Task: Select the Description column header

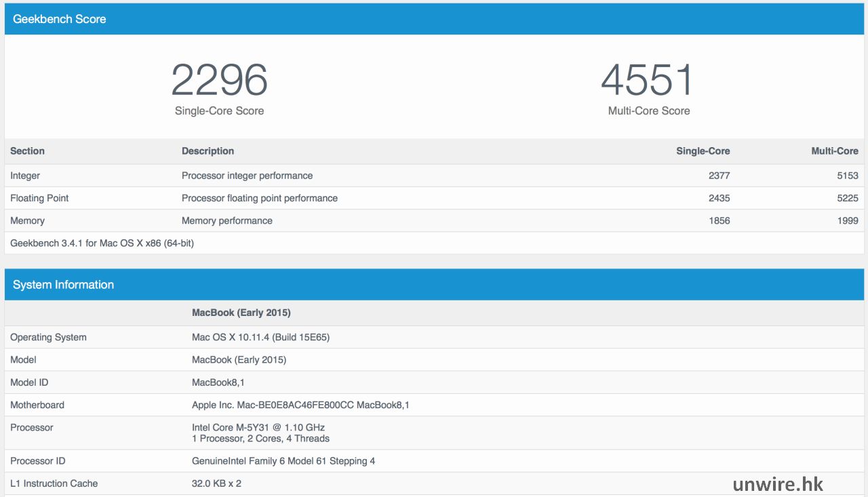Action: coord(208,151)
